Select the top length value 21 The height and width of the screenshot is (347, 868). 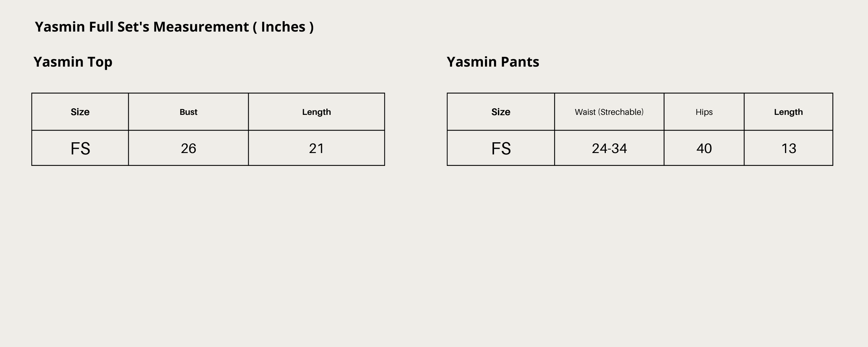[x=317, y=148]
